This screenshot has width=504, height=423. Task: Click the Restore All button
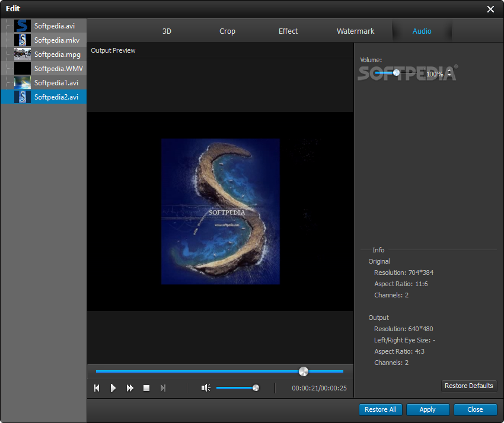[380, 409]
